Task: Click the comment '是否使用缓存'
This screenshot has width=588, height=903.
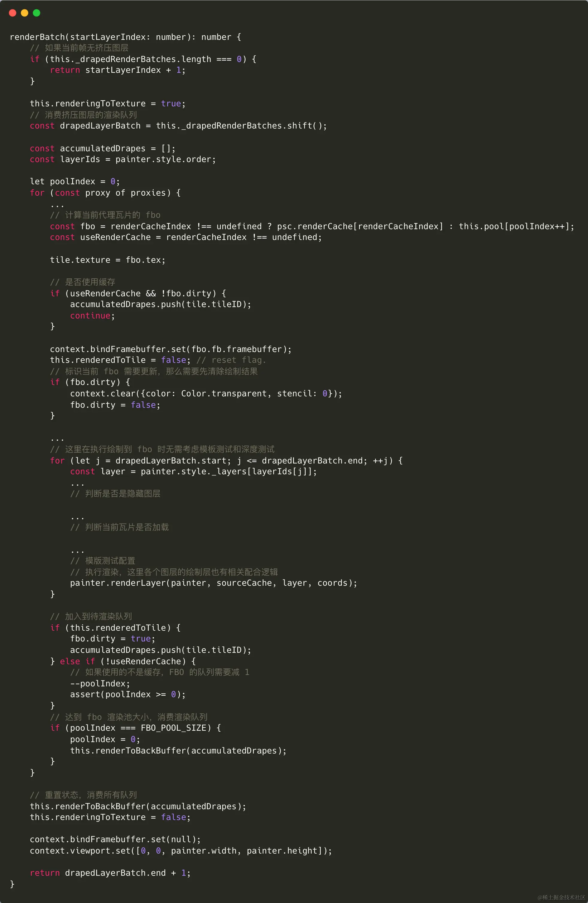Action: click(x=83, y=282)
